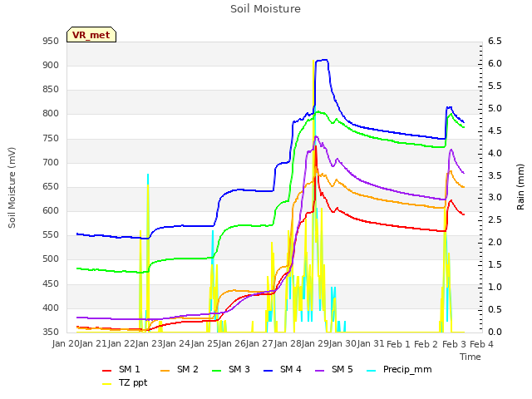This screenshot has height=399, width=532.
Task: Click the 900 left axis tick label
Action: tap(51, 65)
